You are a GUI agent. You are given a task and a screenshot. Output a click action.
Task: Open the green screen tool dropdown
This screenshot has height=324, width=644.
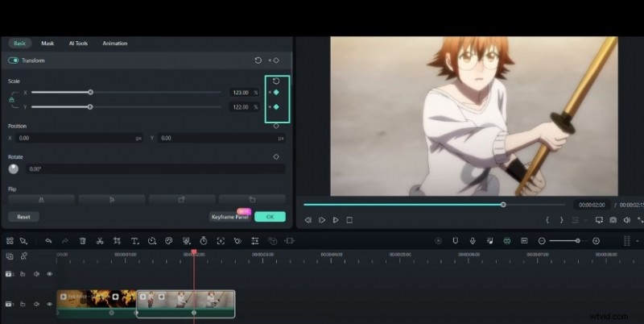pos(187,241)
